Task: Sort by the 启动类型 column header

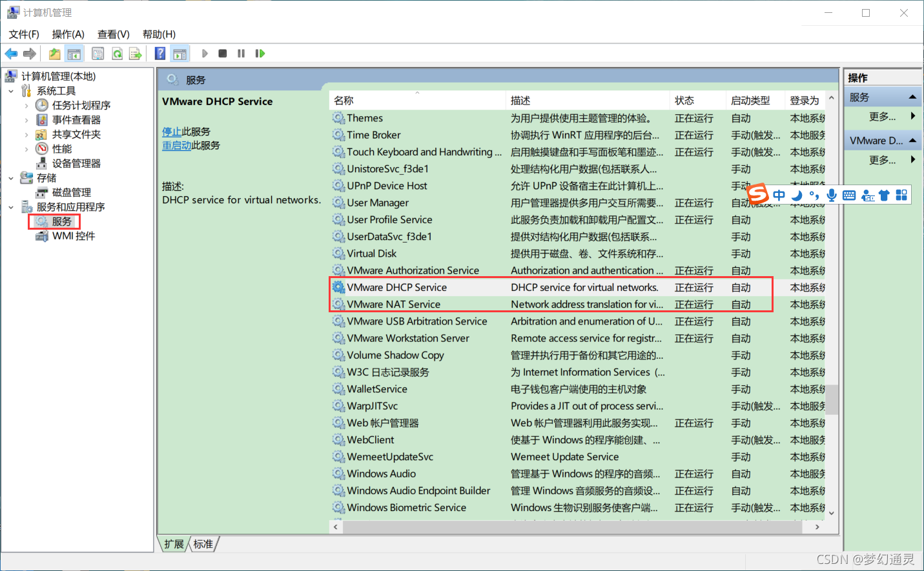Action: (x=755, y=101)
